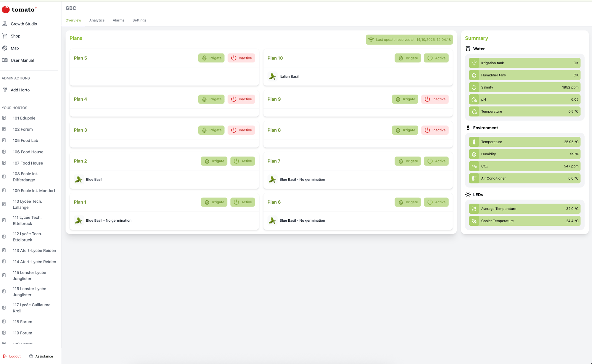Viewport: 592px width, 364px height.
Task: Click the Add Horto admin icon
Action: (4, 90)
